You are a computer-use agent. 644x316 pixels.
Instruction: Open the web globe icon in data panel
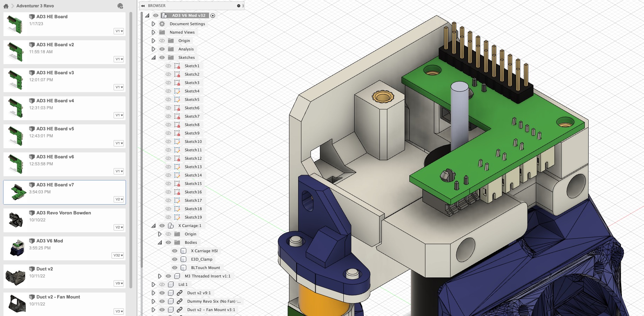point(120,6)
